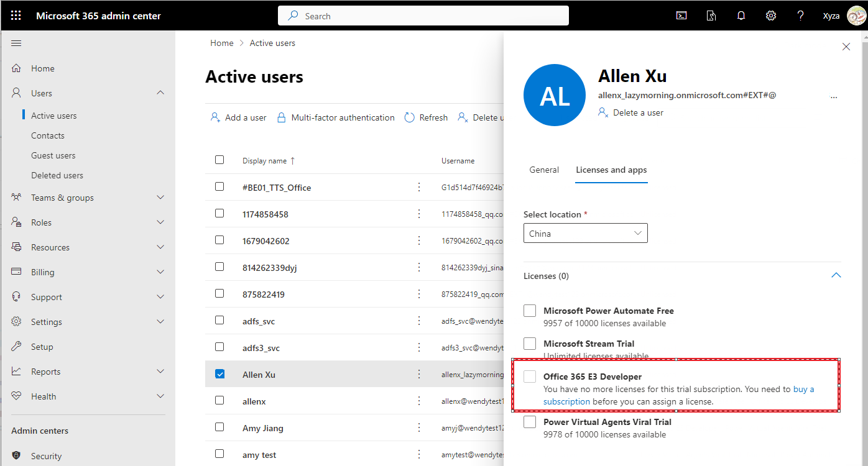This screenshot has height=466, width=868.
Task: Expand Teams & groups in sidebar
Action: [x=160, y=198]
